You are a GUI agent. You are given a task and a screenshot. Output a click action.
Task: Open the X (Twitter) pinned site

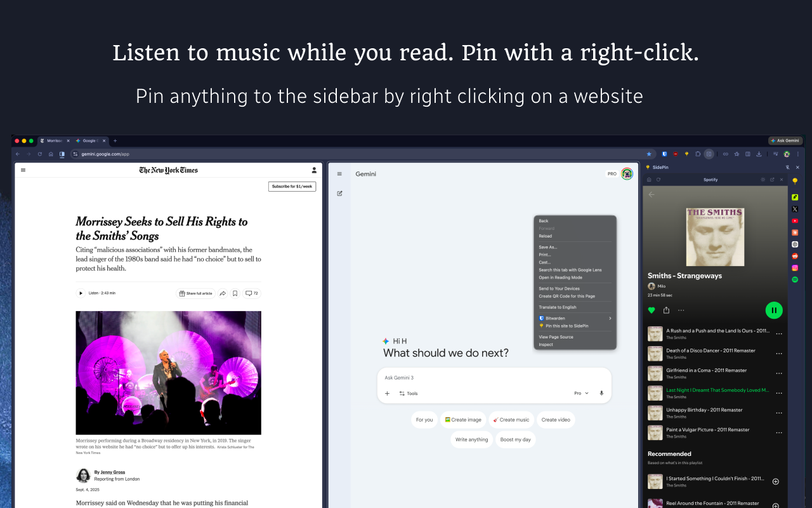[x=795, y=209]
